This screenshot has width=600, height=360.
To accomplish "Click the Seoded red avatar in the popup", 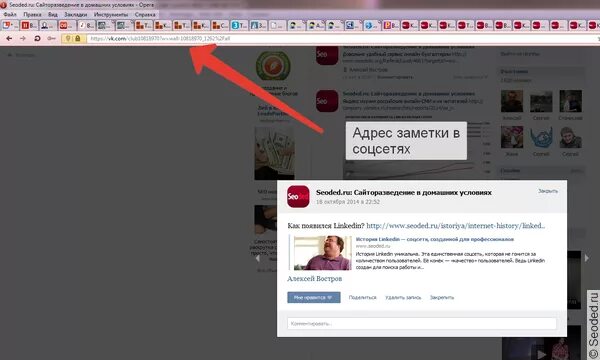I will [x=298, y=196].
